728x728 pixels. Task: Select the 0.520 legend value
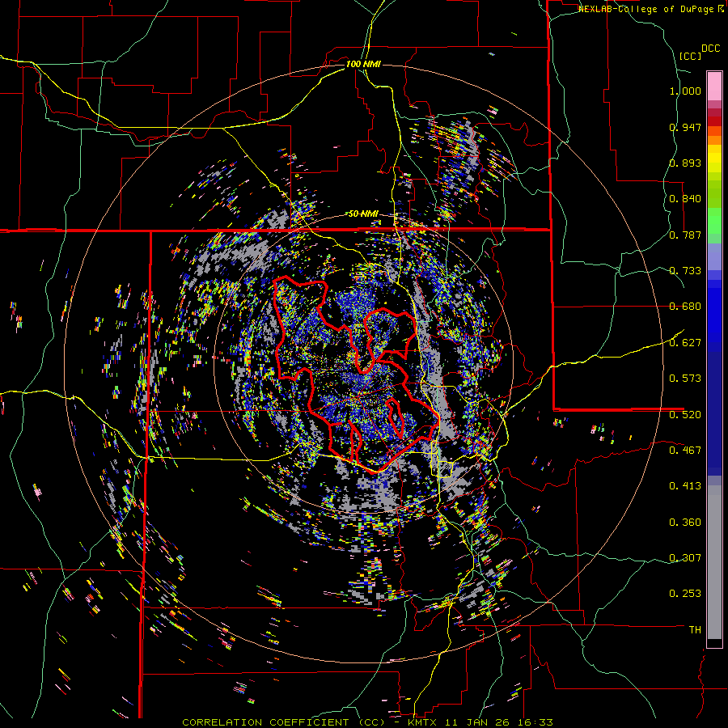coord(685,415)
